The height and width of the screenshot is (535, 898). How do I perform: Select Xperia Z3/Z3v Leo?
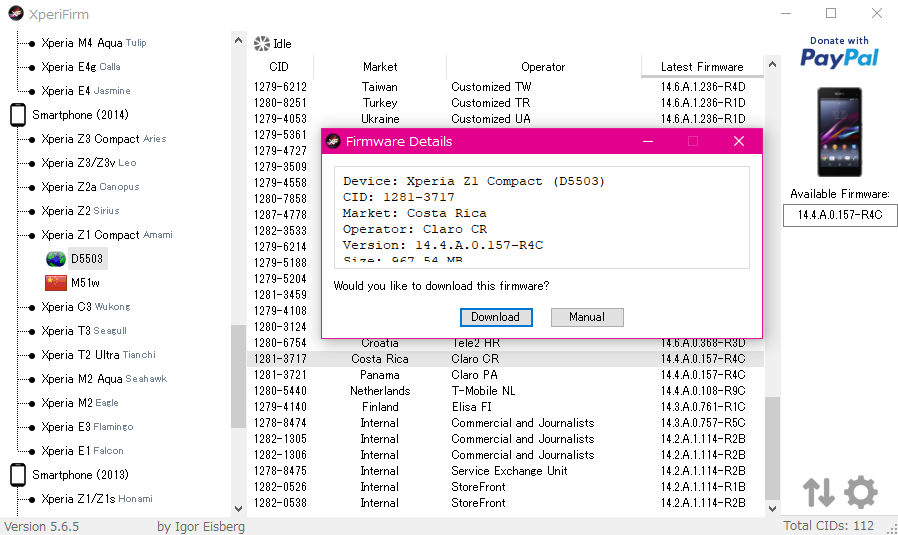[x=89, y=163]
